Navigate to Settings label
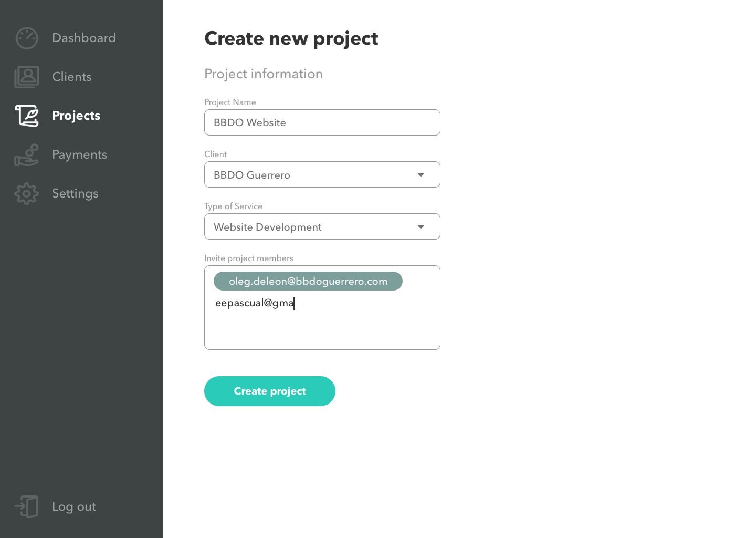The width and height of the screenshot is (756, 538). tap(75, 193)
